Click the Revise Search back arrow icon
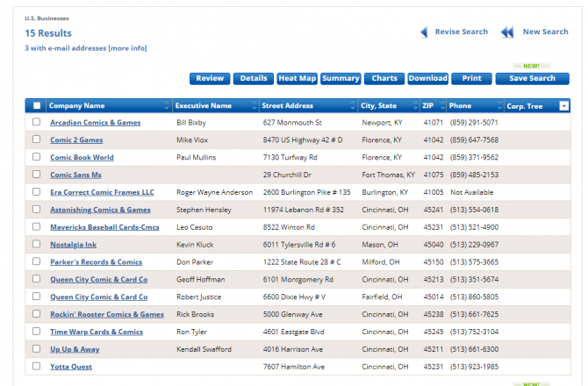This screenshot has width=588, height=386. pos(425,32)
